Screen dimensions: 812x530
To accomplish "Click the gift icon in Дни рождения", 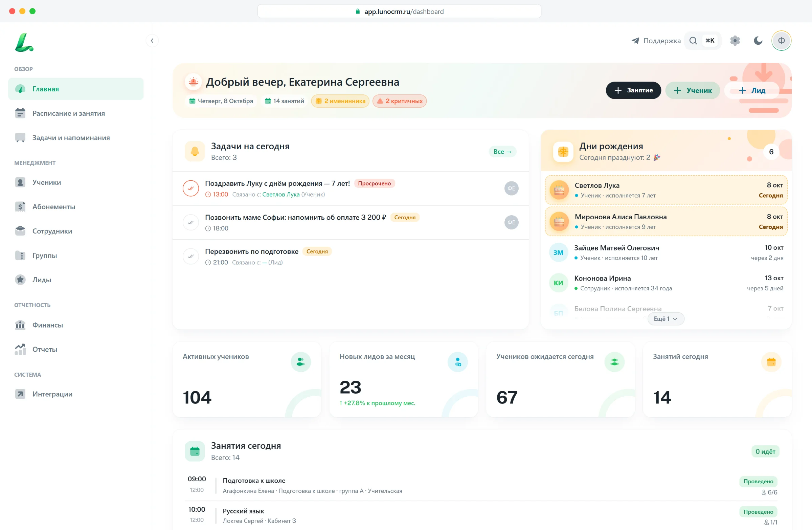I will click(x=563, y=152).
